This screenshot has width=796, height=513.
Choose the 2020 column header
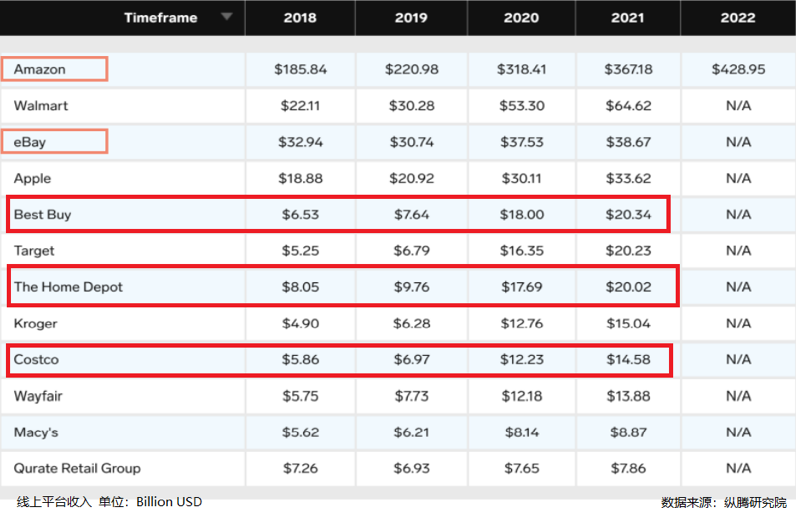coord(520,18)
